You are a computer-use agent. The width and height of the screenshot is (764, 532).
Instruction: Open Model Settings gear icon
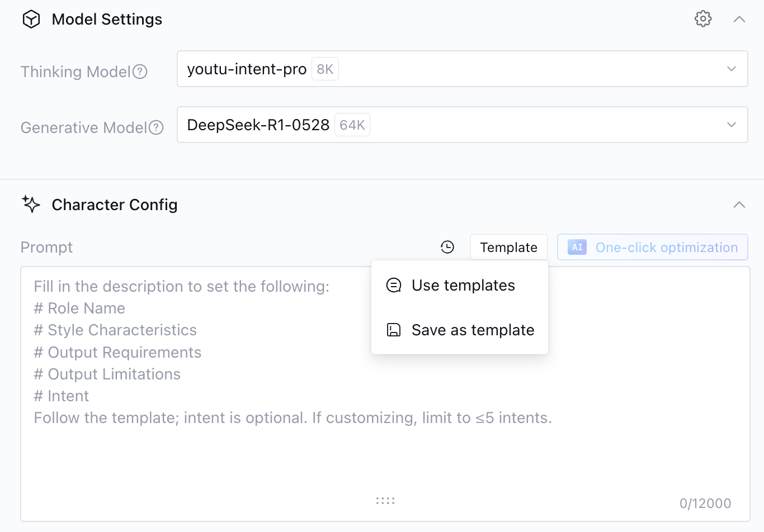coord(703,19)
